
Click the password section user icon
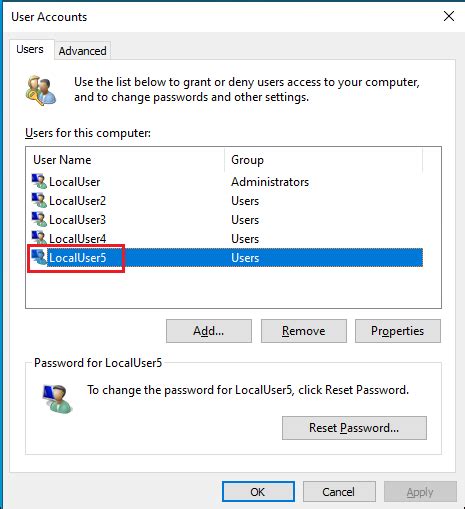tap(57, 399)
